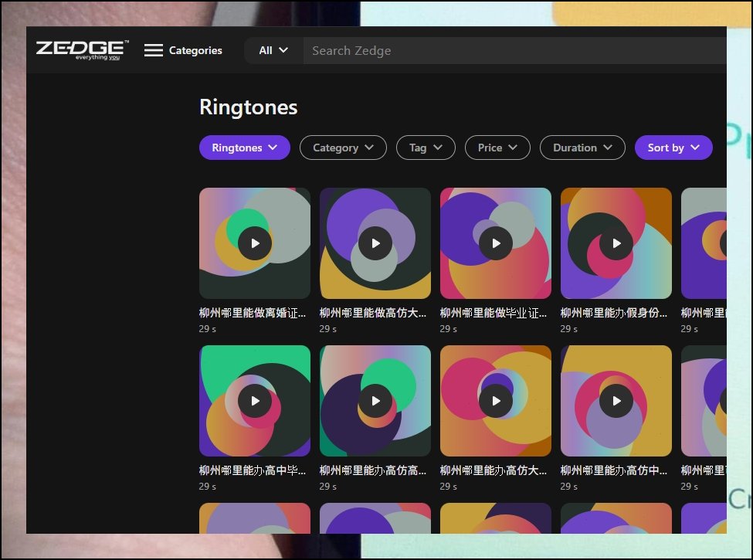Open title link 柳州哪里能做毕业证...
Screen dimensions: 753x560
click(x=494, y=313)
